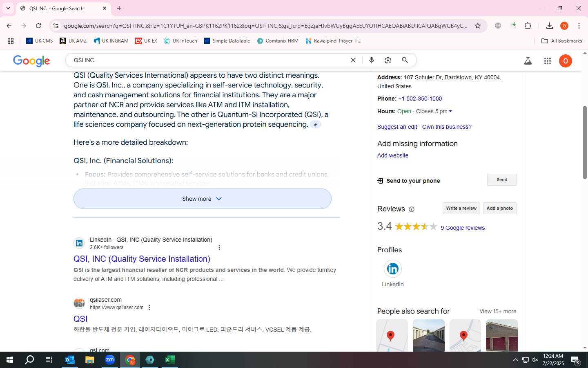Image resolution: width=588 pixels, height=368 pixels.
Task: Bookmark this page with the star icon
Action: 478,26
